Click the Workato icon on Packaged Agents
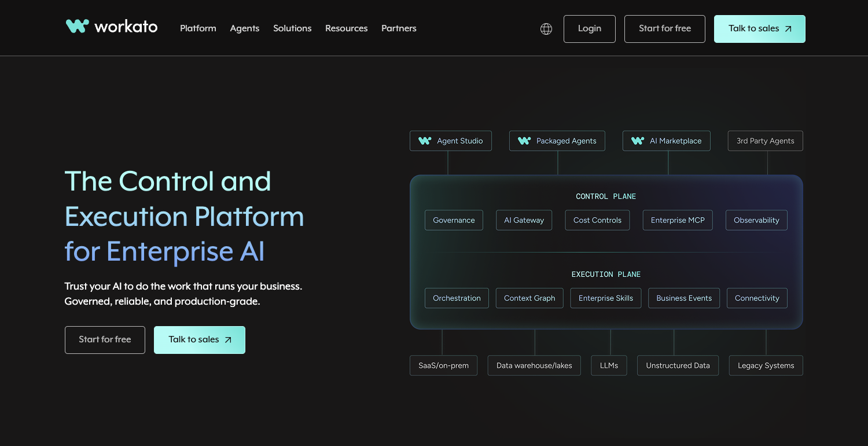868x446 pixels. [x=524, y=141]
